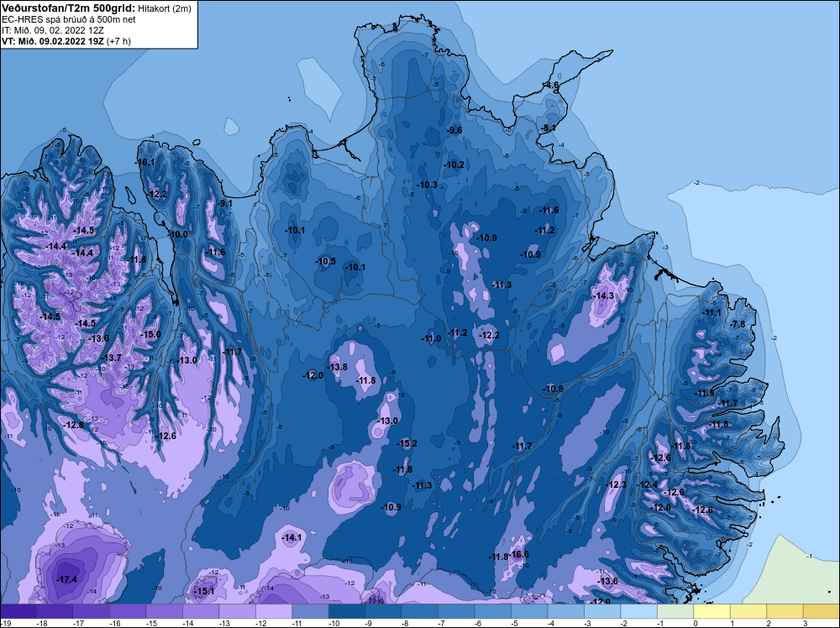The image size is (840, 628).
Task: Click the yellow legend swatch between 0 and 1
Action: (x=711, y=611)
